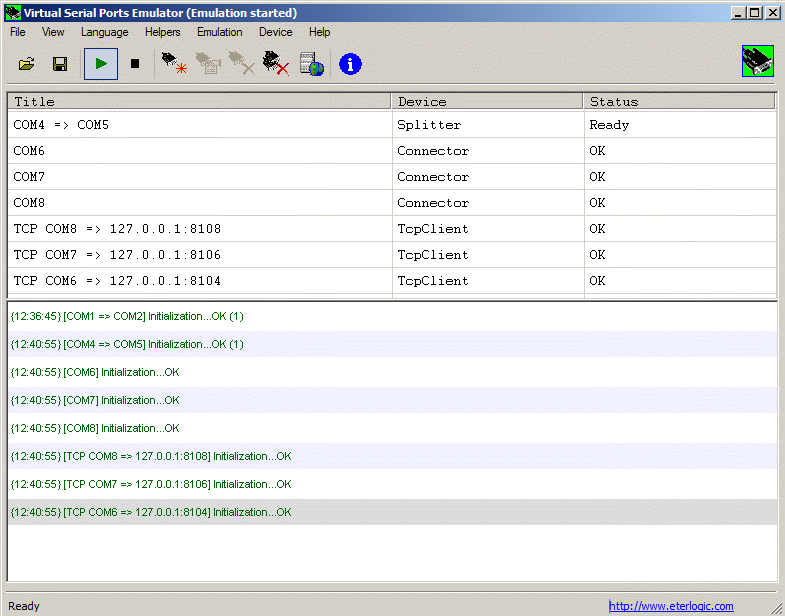The width and height of the screenshot is (785, 616).
Task: Visit the www.eterlogic.com link
Action: click(x=671, y=606)
